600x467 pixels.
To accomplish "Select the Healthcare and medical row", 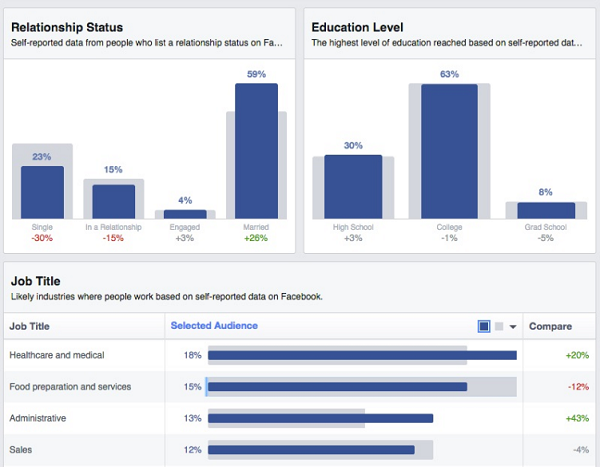I will (x=300, y=355).
